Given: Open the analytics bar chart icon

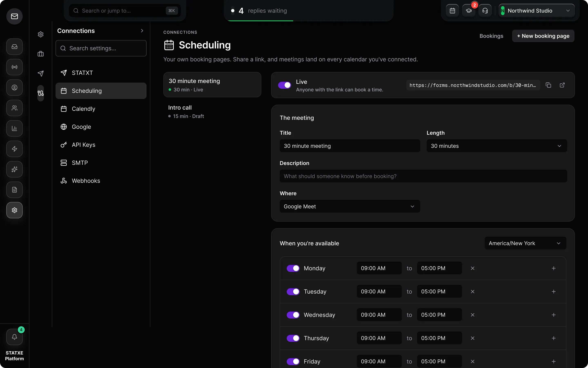Looking at the screenshot, I should [x=14, y=128].
